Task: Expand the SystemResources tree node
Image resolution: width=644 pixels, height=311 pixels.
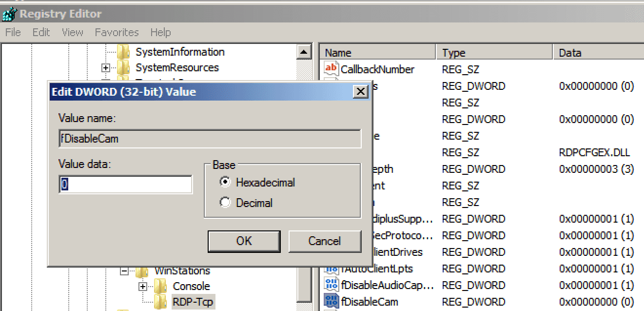Action: click(x=106, y=68)
